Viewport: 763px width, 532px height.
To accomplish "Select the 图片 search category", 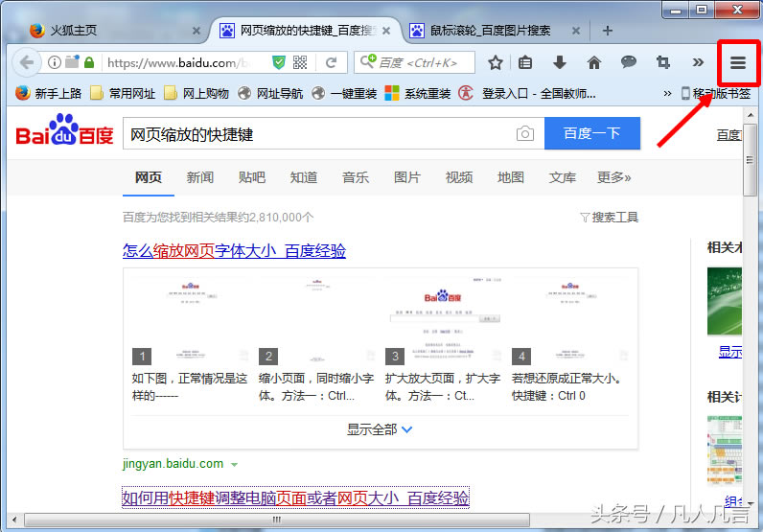I will [407, 177].
